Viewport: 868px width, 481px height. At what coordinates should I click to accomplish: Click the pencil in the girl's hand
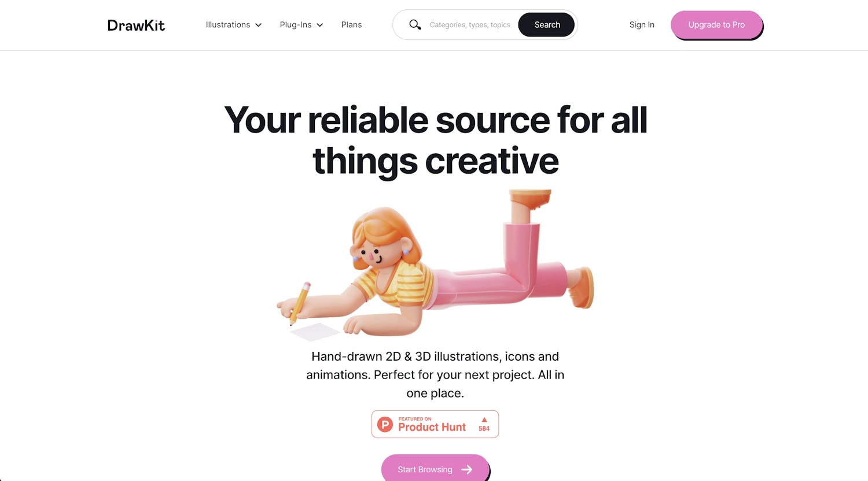click(300, 303)
